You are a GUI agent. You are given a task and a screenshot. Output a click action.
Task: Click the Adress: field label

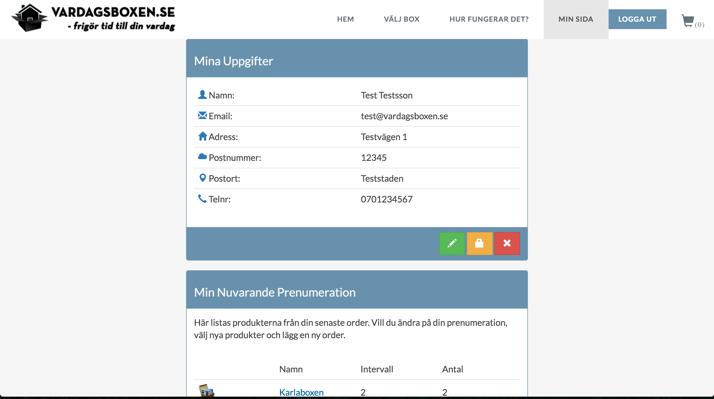[x=223, y=137]
